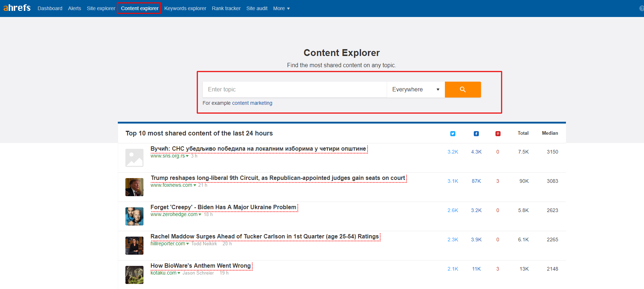Open the Everywhere search scope dropdown

pyautogui.click(x=416, y=90)
